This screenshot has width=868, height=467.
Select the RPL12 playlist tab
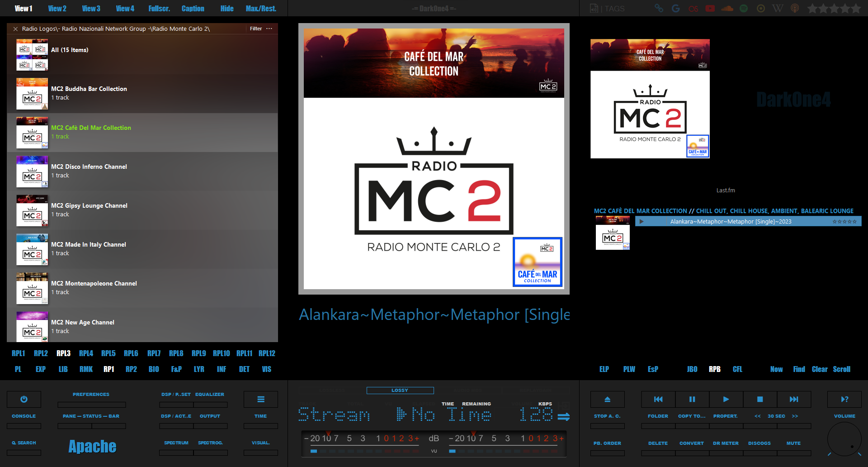point(267,353)
